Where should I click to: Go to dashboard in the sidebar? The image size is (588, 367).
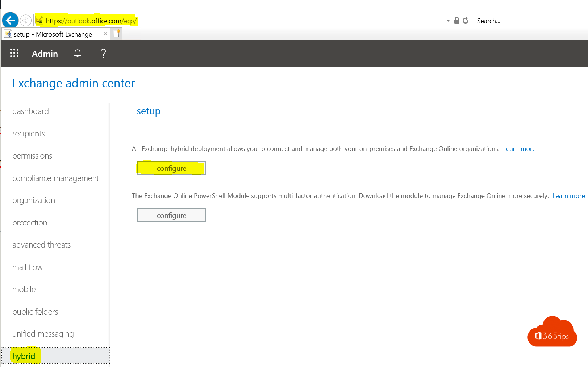tap(30, 111)
